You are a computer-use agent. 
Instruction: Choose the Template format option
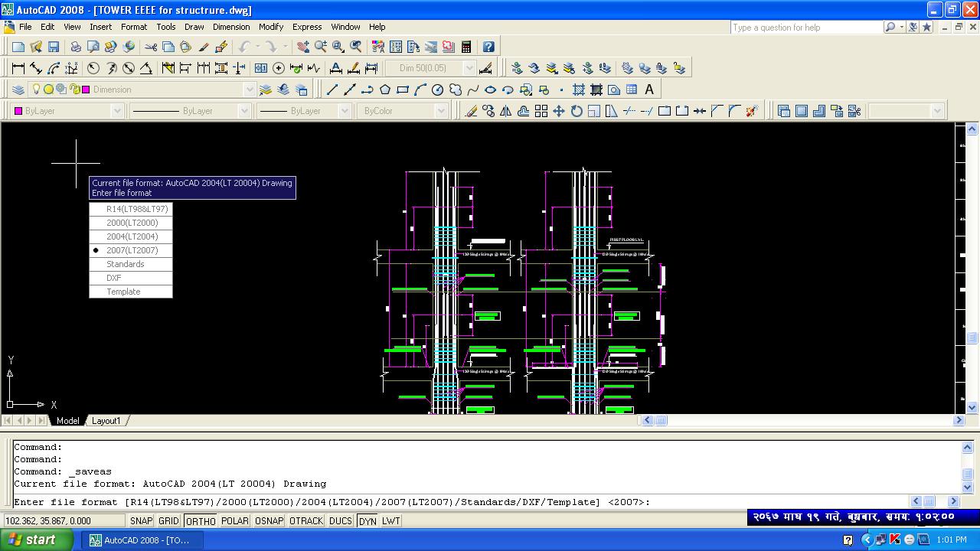tap(131, 292)
